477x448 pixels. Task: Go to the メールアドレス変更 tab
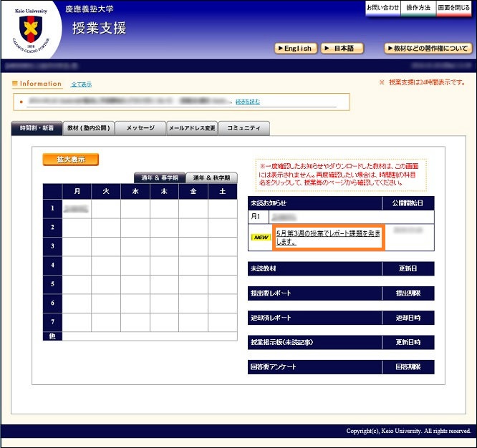(191, 128)
